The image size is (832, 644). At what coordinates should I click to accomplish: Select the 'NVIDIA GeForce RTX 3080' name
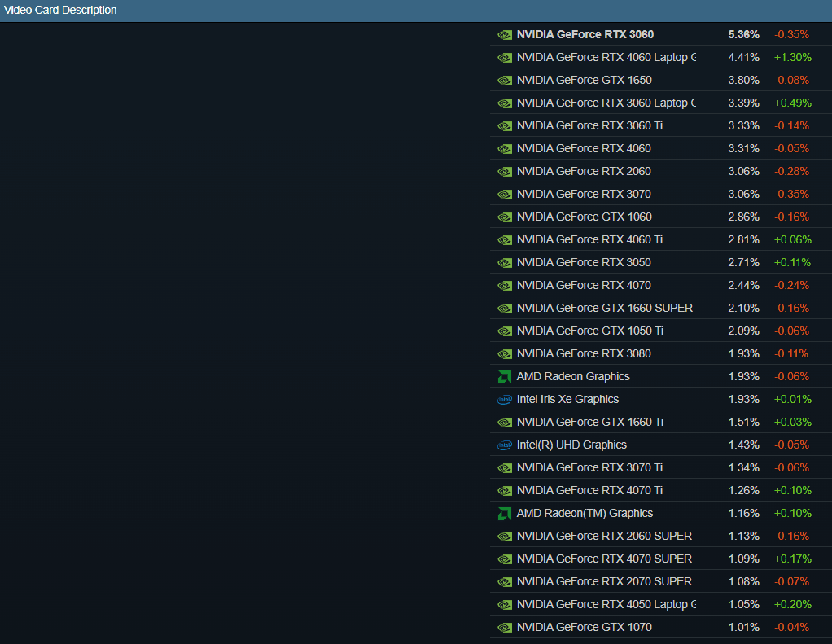tap(584, 354)
